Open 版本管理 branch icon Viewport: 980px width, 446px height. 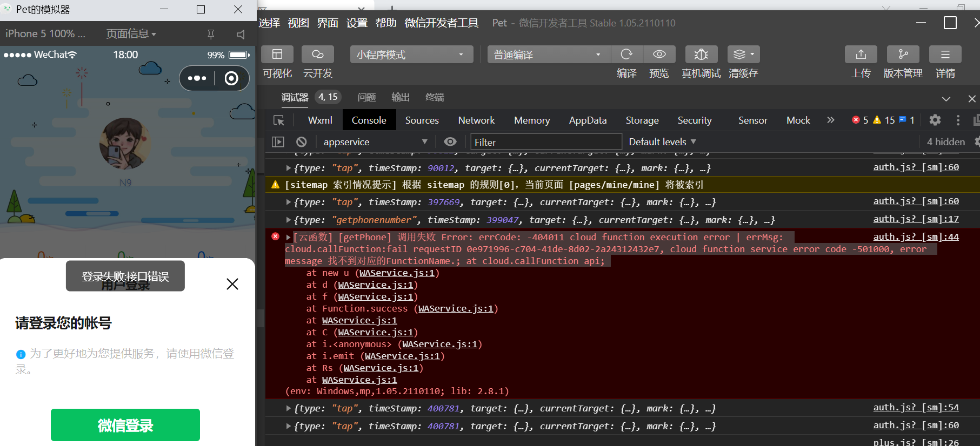pos(903,54)
